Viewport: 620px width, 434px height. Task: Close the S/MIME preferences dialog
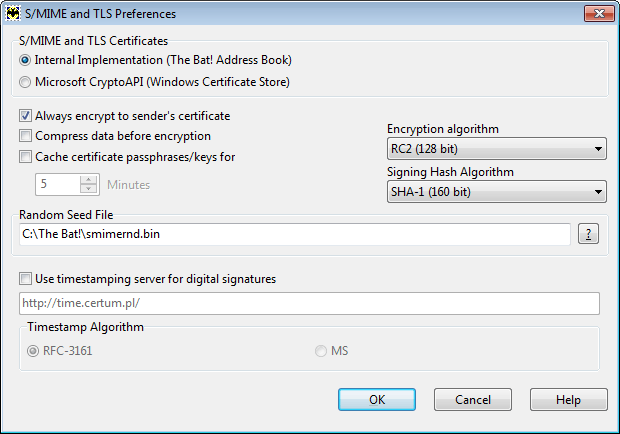[599, 13]
